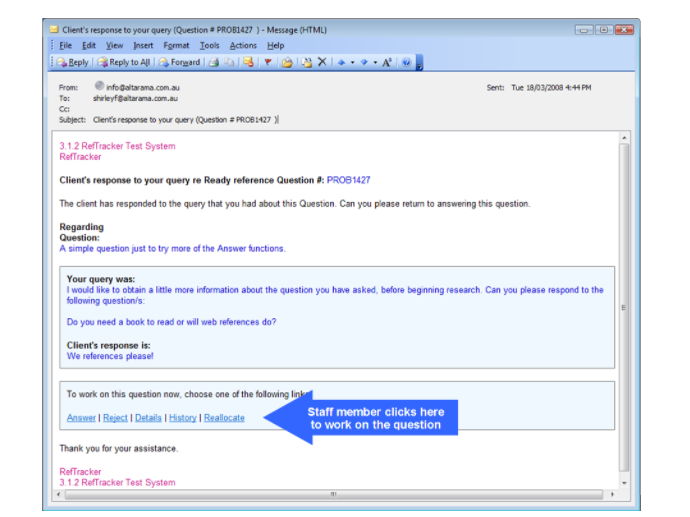Go to next item blue down arrow
690x517 pixels.
click(364, 62)
